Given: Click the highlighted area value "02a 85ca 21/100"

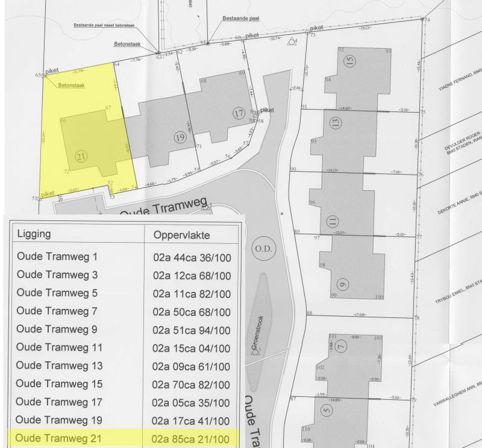Looking at the screenshot, I should click(190, 439).
